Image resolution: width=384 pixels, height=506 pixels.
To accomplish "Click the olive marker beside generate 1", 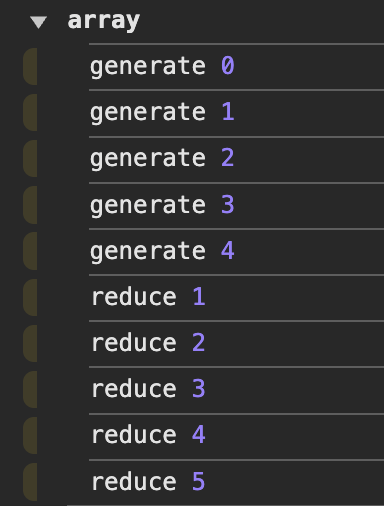I will coord(30,113).
